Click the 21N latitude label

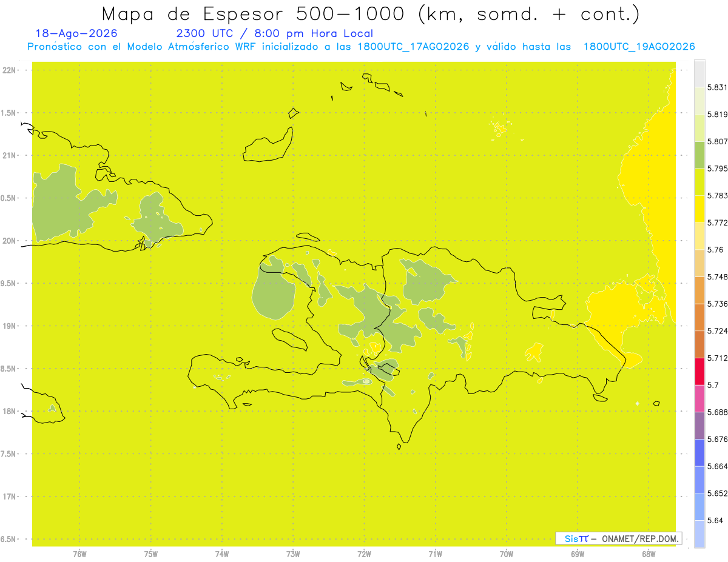point(8,156)
